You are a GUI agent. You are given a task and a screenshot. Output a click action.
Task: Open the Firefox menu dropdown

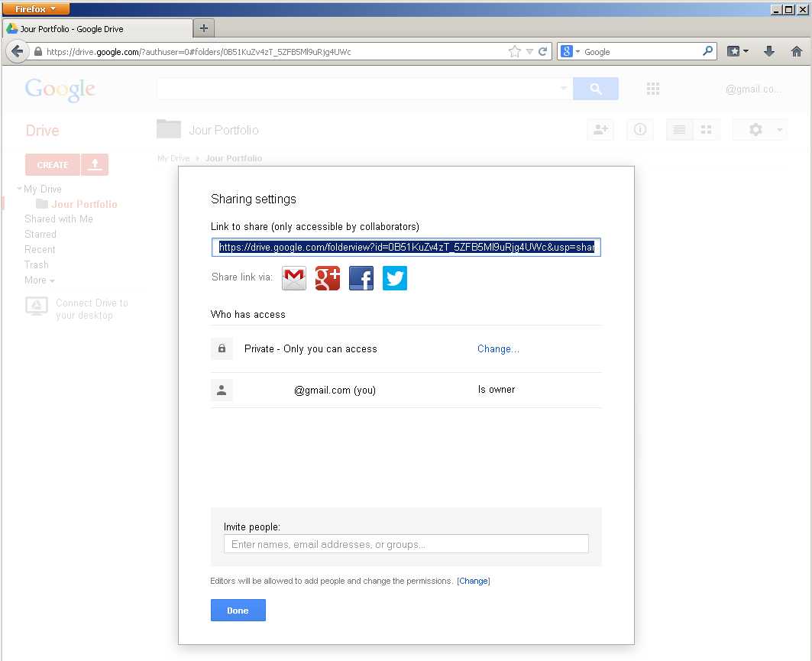[36, 9]
